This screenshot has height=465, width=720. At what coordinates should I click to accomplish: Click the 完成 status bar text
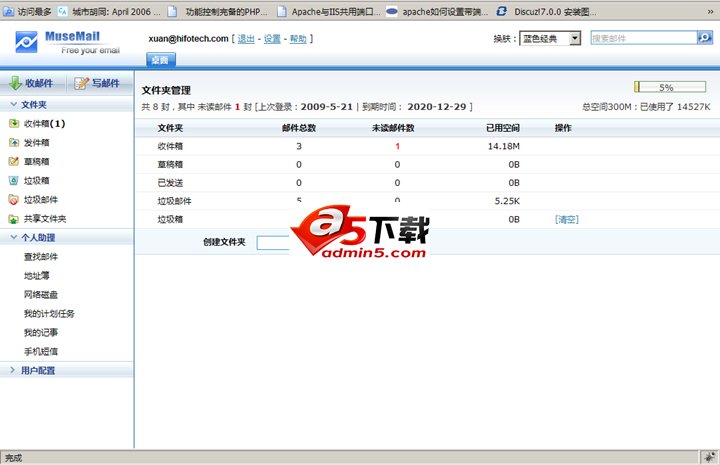[13, 458]
